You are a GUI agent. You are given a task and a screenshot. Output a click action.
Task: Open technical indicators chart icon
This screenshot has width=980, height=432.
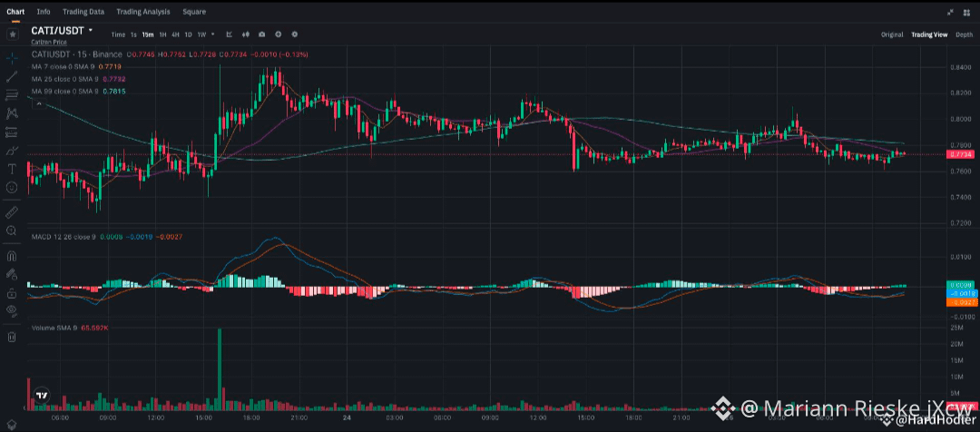[x=230, y=34]
